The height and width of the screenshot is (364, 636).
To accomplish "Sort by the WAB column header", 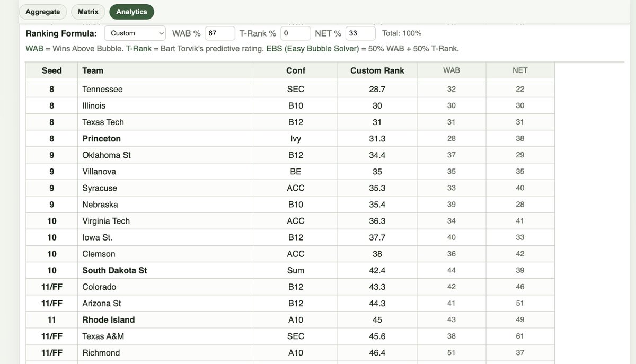I will (452, 70).
